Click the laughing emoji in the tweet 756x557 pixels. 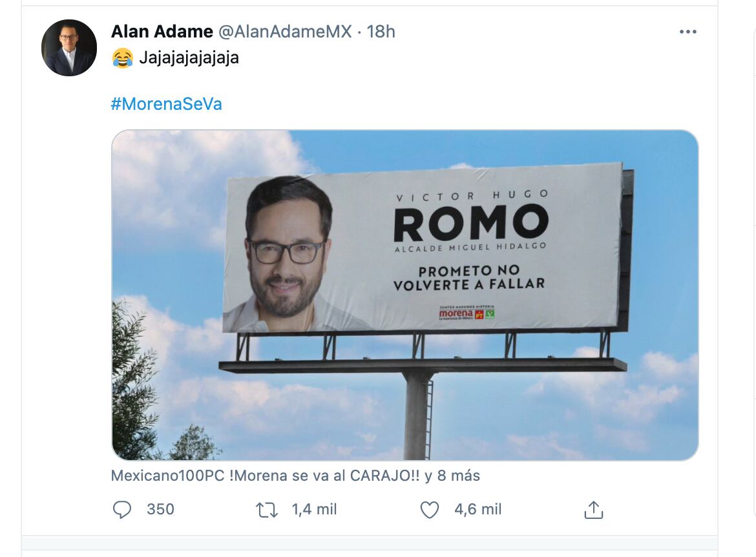pyautogui.click(x=122, y=58)
